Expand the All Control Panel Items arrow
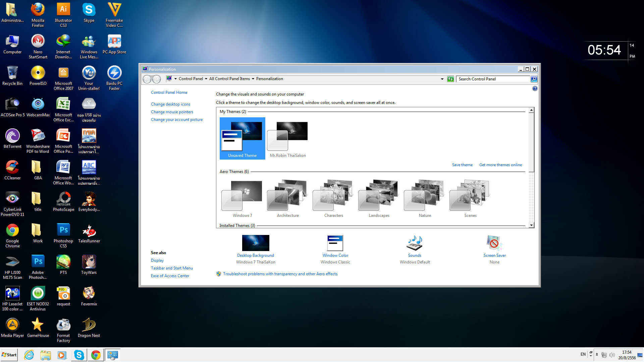This screenshot has height=362, width=644. tap(253, 79)
